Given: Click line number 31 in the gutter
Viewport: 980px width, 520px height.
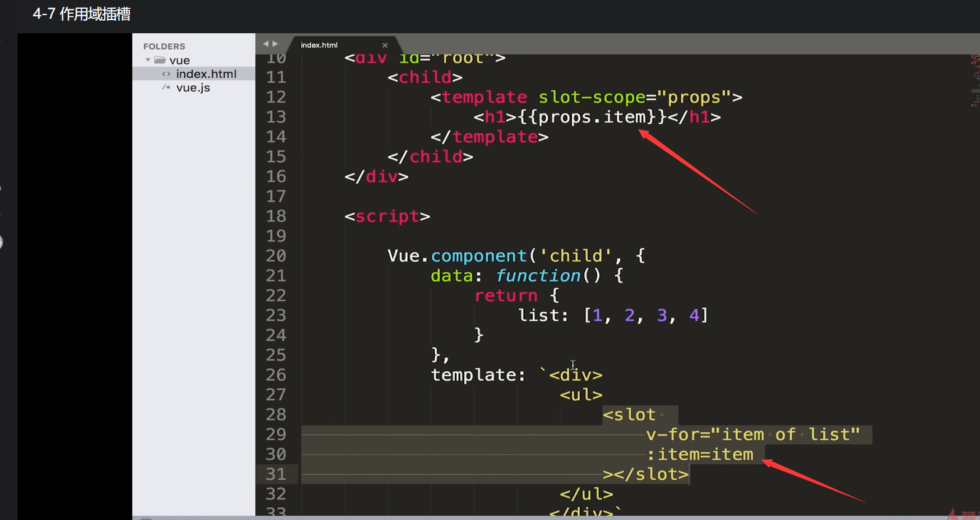Looking at the screenshot, I should [x=276, y=474].
